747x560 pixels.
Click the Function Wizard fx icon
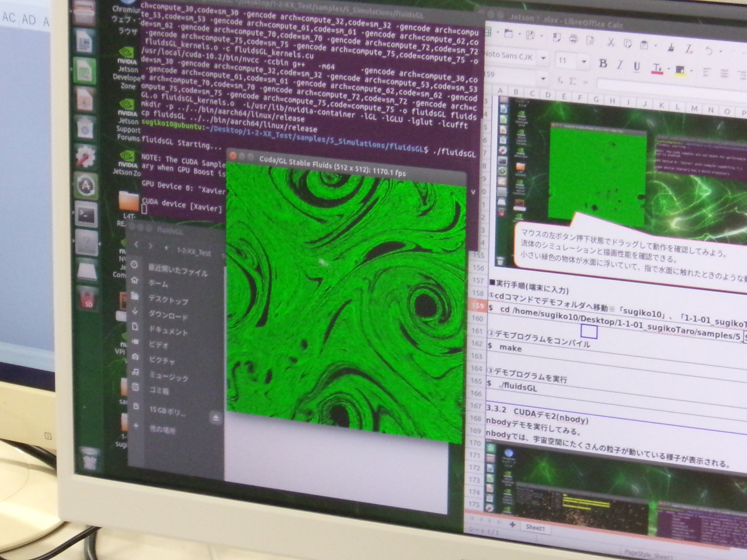pyautogui.click(x=560, y=80)
